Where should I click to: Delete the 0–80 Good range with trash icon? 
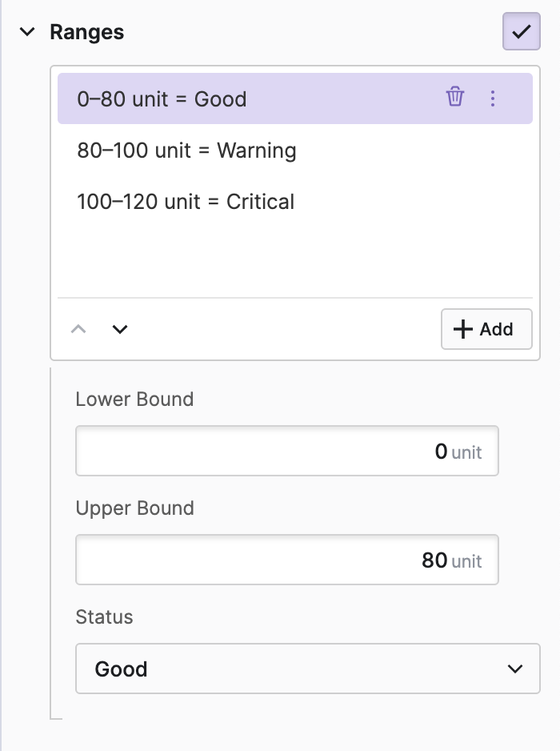click(x=455, y=98)
